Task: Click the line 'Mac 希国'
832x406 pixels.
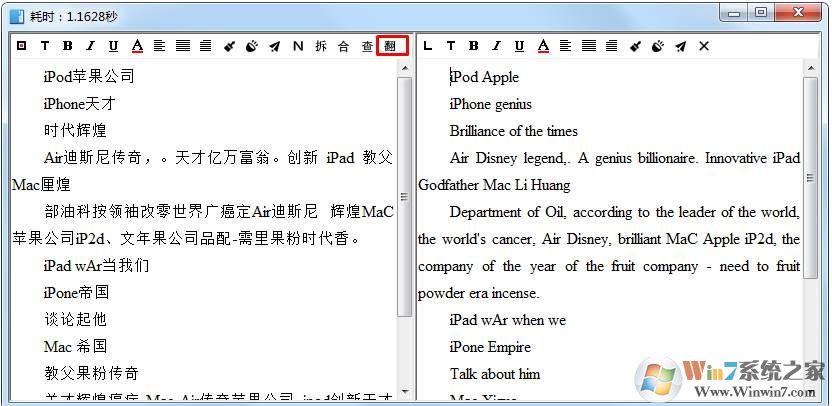Action: 75,347
